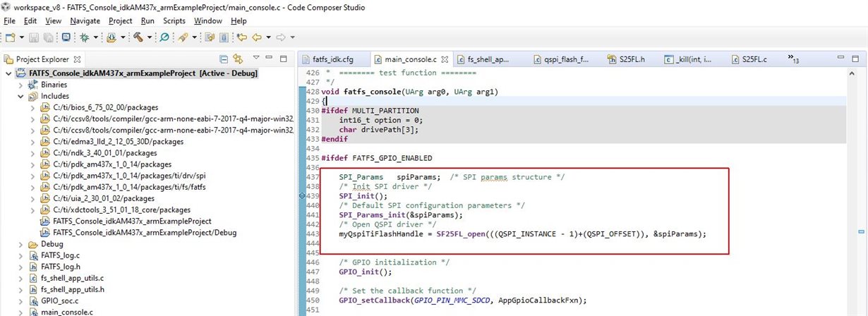868x316 pixels.
Task: Expand the C:/ti/ndk_3_40_01_01/packages include
Action: click(x=33, y=152)
